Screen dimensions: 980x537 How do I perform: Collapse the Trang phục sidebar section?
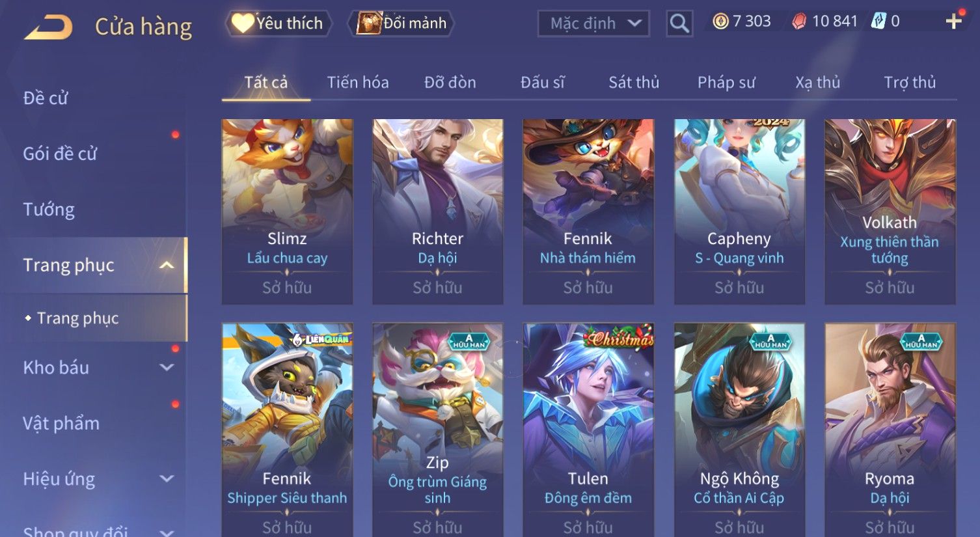[167, 265]
